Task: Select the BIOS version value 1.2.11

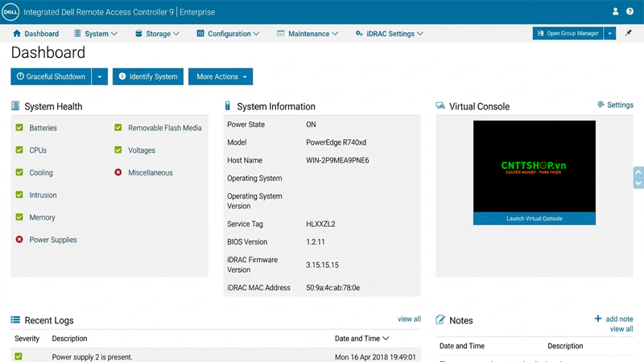Action: (x=315, y=242)
